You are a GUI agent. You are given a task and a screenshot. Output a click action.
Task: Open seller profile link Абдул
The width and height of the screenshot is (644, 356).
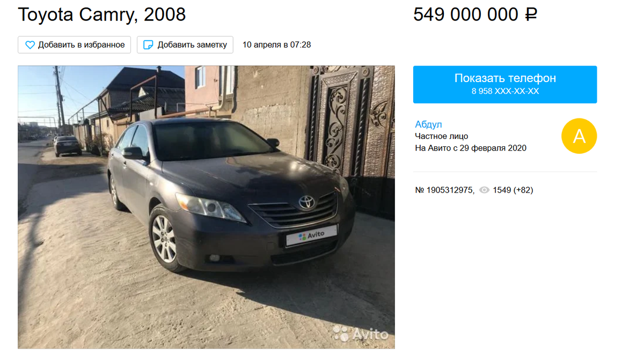(428, 124)
